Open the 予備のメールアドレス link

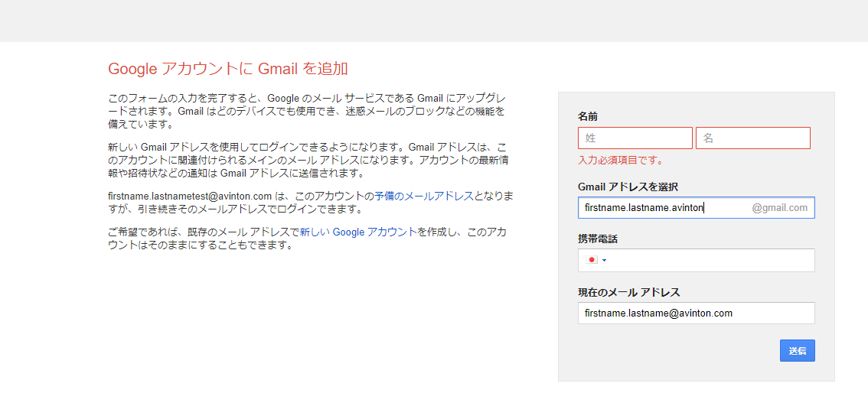point(424,196)
